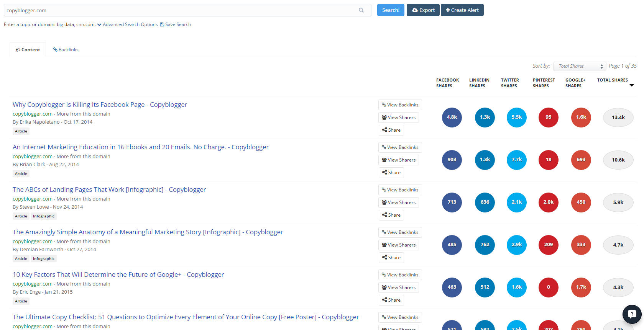
Task: Open '10 Key Factors' Google+ article
Action: pyautogui.click(x=118, y=274)
